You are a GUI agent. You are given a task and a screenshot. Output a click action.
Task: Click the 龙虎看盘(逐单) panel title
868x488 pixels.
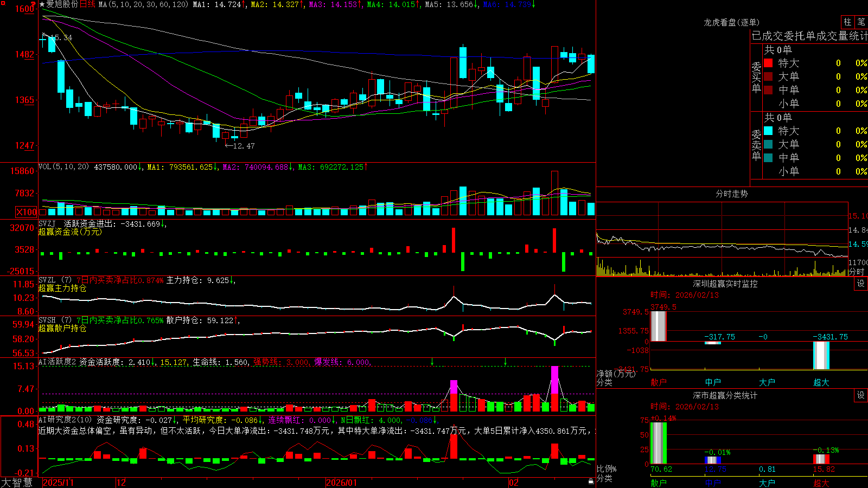pos(731,22)
